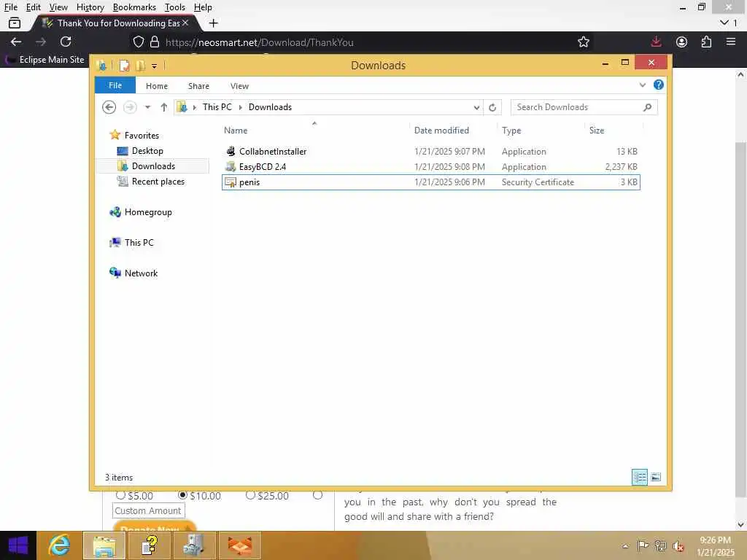Open Firefox Bookmarks menu

click(134, 7)
